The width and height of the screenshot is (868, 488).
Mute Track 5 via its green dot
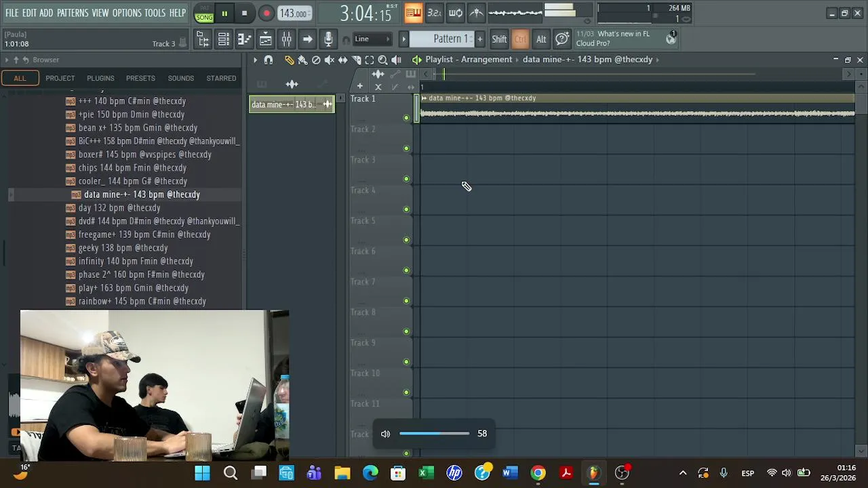(406, 240)
